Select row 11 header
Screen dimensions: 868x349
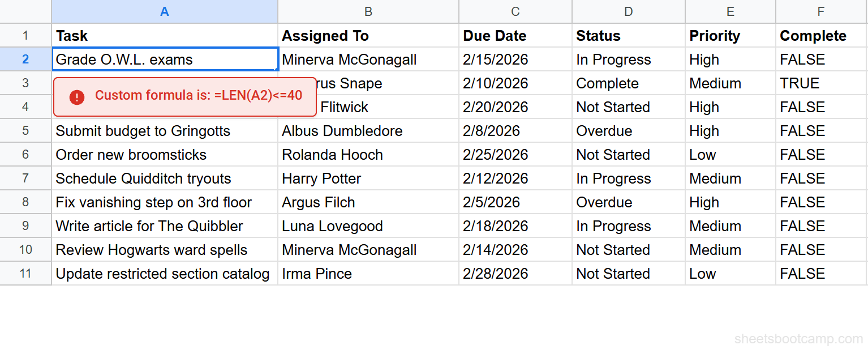click(x=25, y=274)
